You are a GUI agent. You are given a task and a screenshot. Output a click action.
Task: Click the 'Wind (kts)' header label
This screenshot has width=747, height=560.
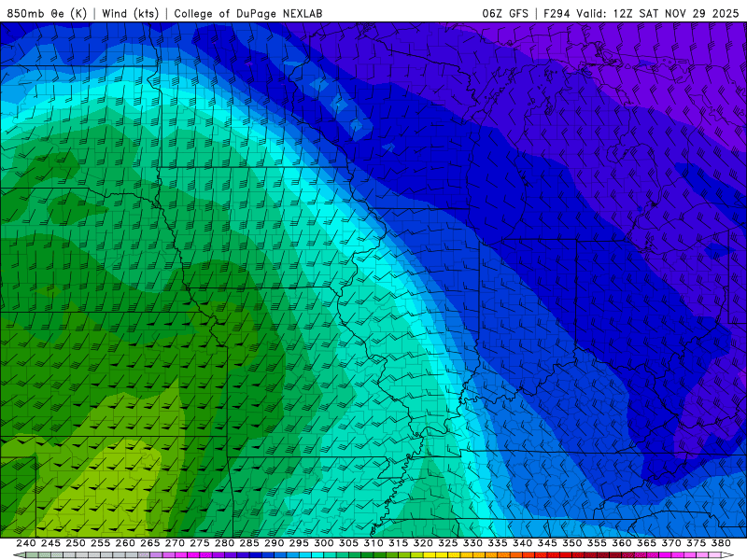(x=130, y=13)
